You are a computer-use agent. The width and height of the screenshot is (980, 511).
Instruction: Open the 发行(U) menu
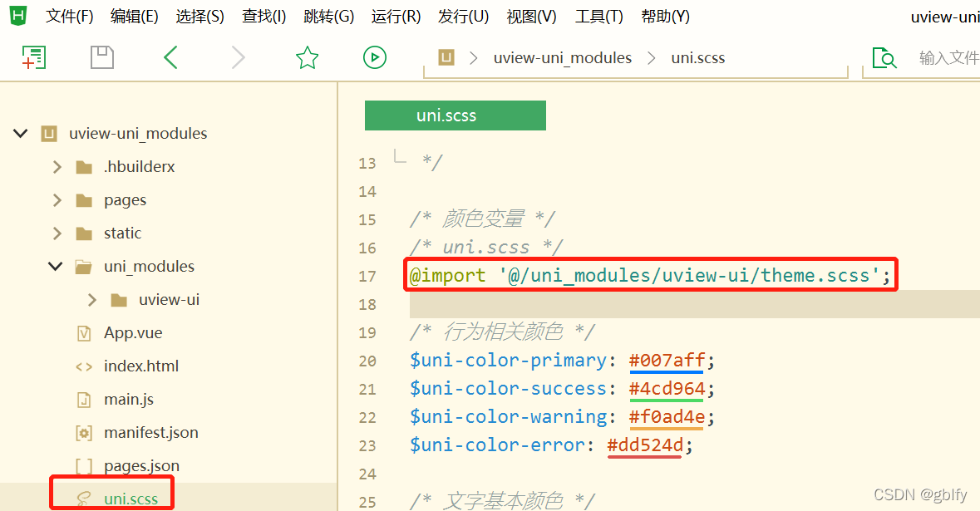pyautogui.click(x=464, y=17)
